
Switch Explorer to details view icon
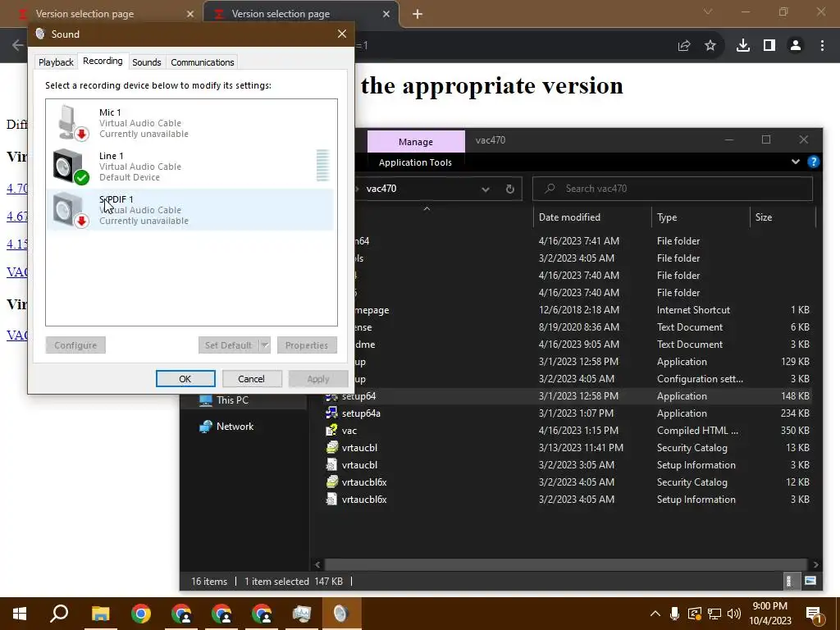[788, 581]
